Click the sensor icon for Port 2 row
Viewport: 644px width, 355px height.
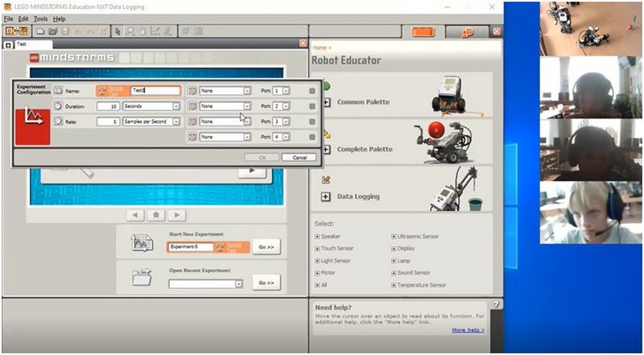[192, 106]
